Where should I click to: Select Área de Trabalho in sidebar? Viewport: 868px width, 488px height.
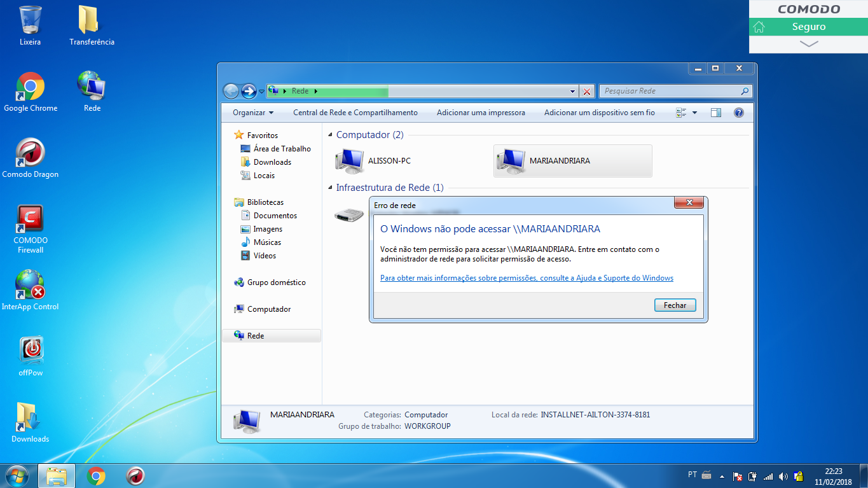pyautogui.click(x=276, y=148)
